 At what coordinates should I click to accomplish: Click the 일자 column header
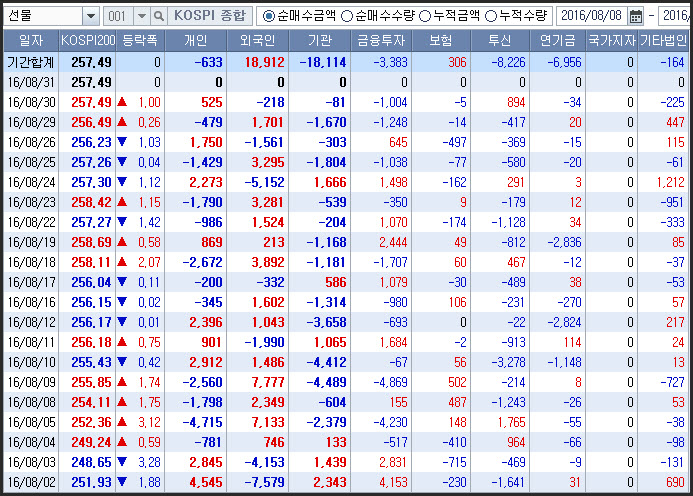(x=31, y=41)
